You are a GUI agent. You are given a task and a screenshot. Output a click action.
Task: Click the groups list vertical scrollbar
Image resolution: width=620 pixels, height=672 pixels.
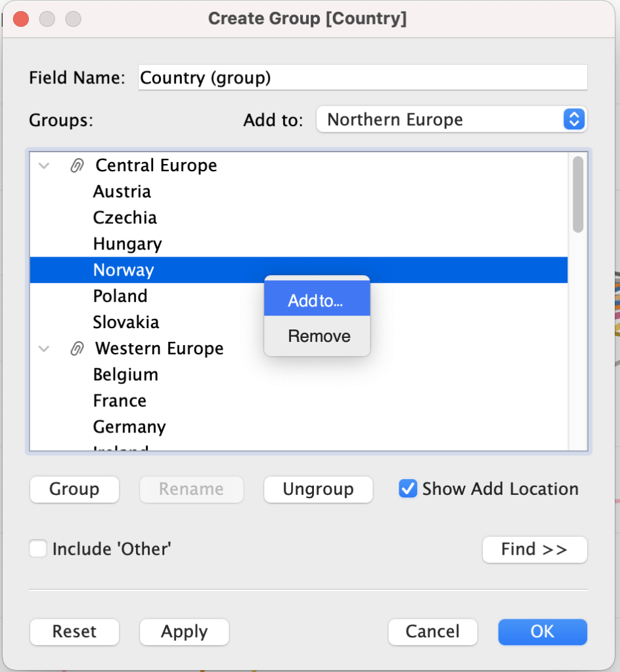(x=577, y=195)
